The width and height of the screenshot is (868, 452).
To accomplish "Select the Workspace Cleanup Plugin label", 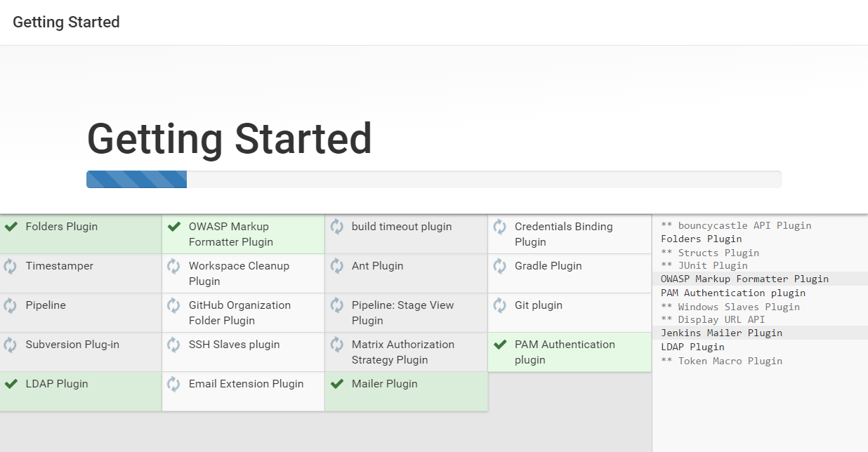I will tap(239, 274).
